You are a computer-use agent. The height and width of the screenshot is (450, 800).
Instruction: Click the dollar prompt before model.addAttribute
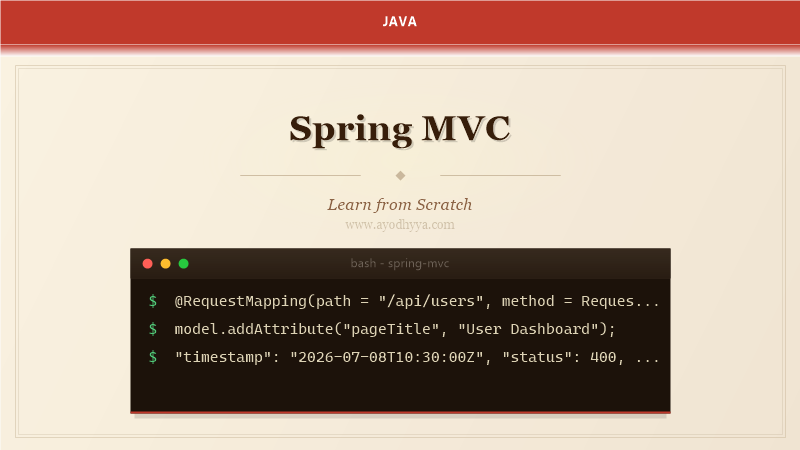coord(153,329)
